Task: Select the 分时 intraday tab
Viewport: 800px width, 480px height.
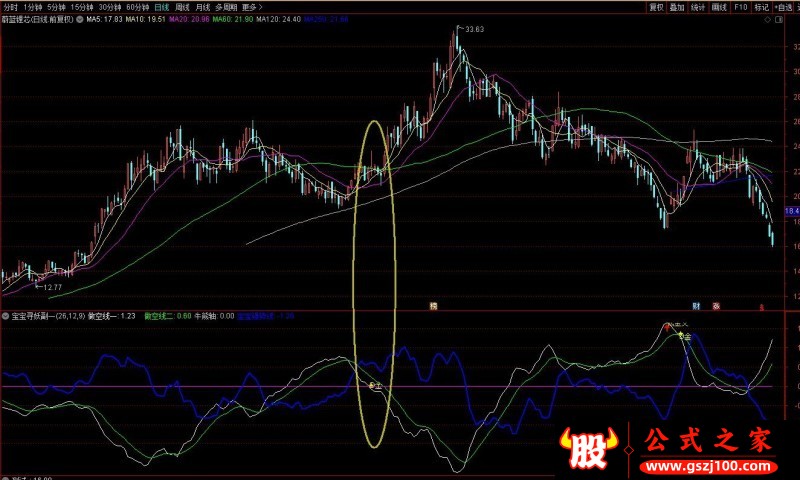Action: [x=10, y=6]
